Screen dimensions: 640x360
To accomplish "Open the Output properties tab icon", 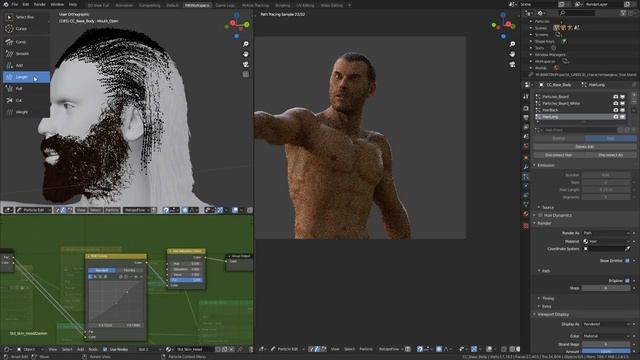I will [526, 118].
